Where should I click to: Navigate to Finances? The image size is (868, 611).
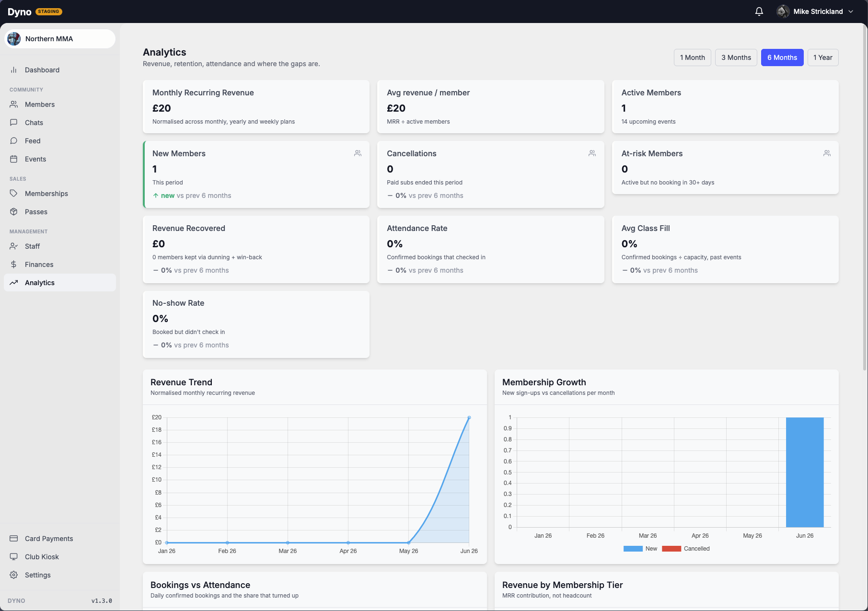[60, 265]
